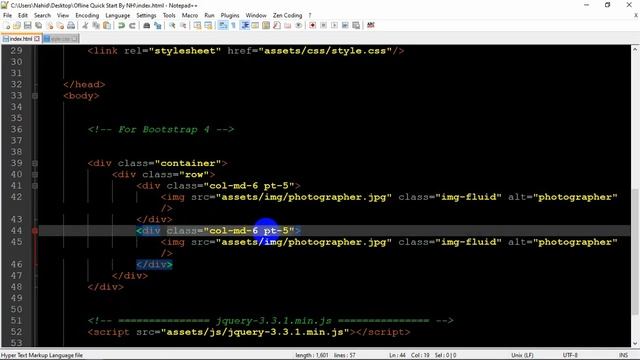Viewport: 640px width, 360px height.
Task: Open the Macro menu
Action: click(190, 15)
